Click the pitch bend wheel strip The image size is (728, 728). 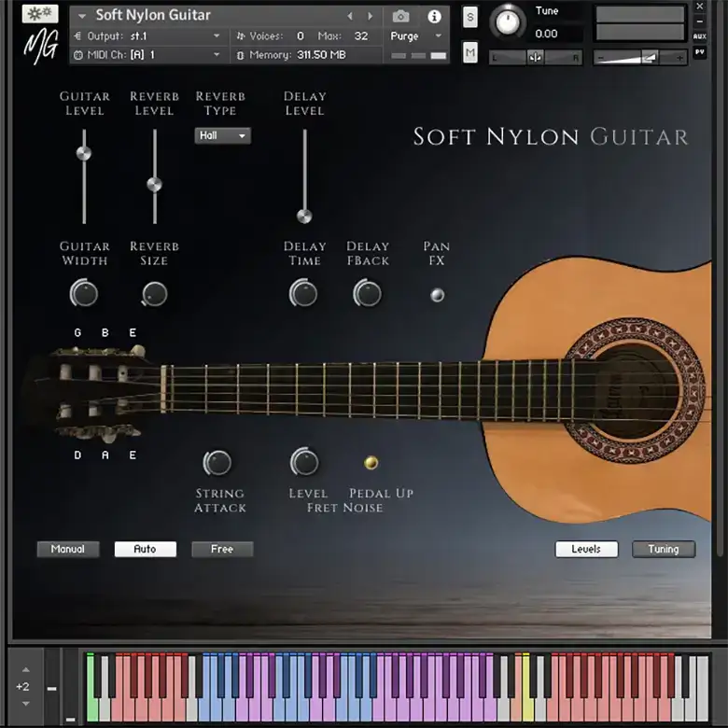[x=52, y=686]
